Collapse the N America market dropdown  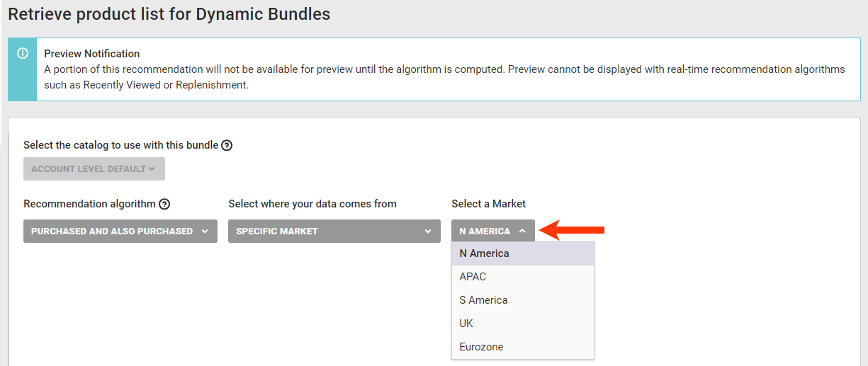(x=492, y=231)
